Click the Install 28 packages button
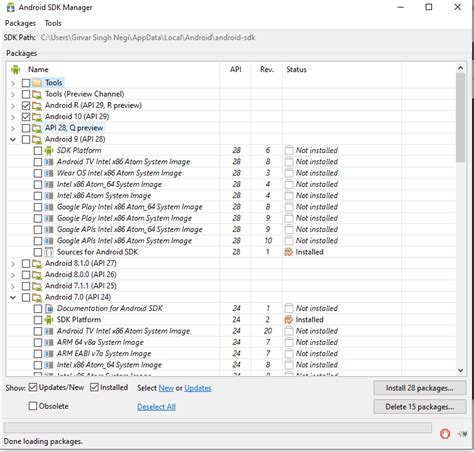This screenshot has width=474, height=452. coord(419,388)
